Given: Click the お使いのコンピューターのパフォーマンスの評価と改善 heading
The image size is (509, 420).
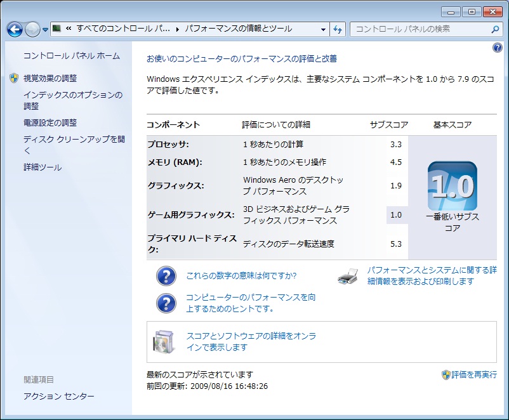Looking at the screenshot, I should tap(242, 59).
